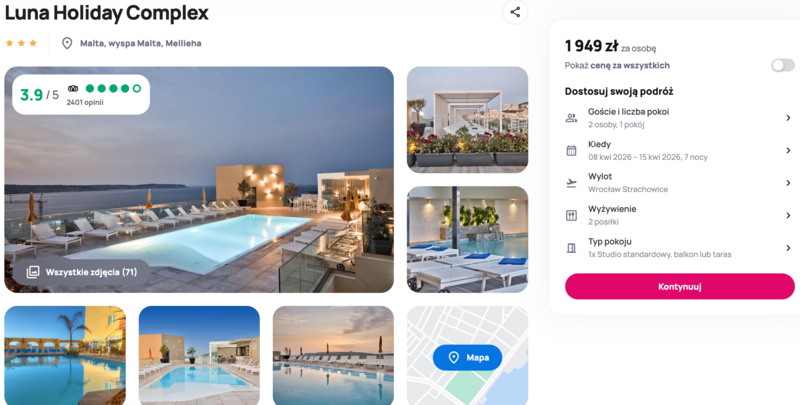Expand the Kiedy dates chevron
The width and height of the screenshot is (800, 405).
pos(788,150)
